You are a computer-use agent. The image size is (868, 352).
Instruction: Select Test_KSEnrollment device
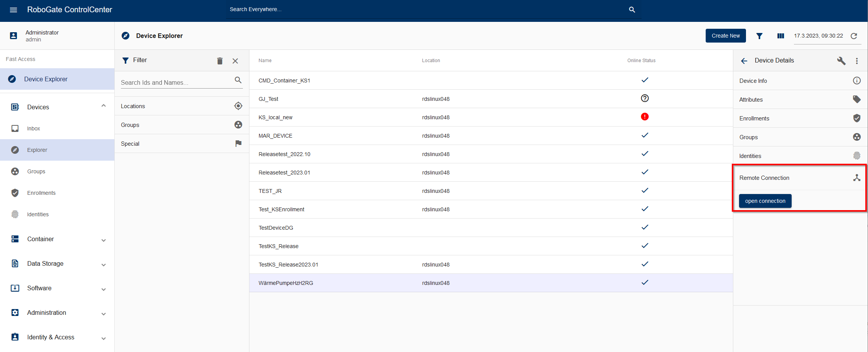point(491,209)
